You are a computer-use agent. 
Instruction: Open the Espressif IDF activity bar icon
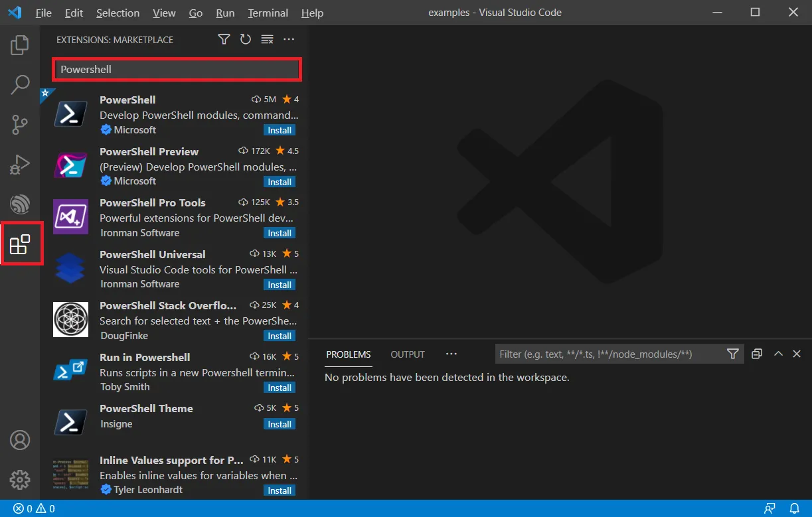20,204
